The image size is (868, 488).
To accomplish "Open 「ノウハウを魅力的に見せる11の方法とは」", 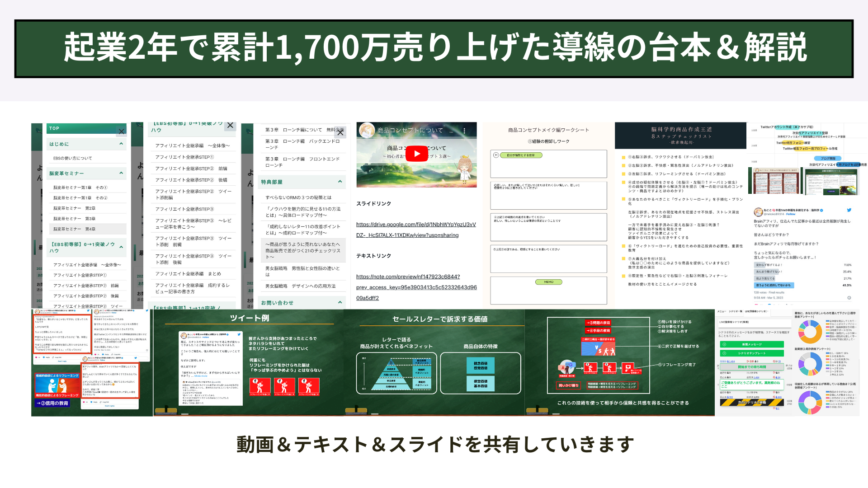I will point(303,212).
